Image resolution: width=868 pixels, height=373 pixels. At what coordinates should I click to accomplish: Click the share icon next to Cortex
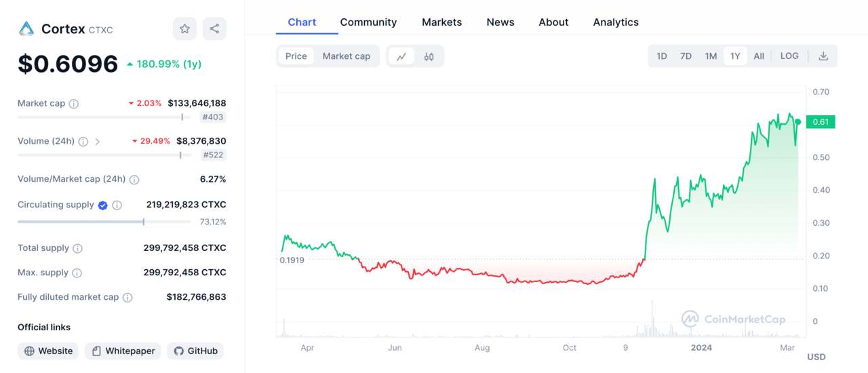tap(214, 28)
